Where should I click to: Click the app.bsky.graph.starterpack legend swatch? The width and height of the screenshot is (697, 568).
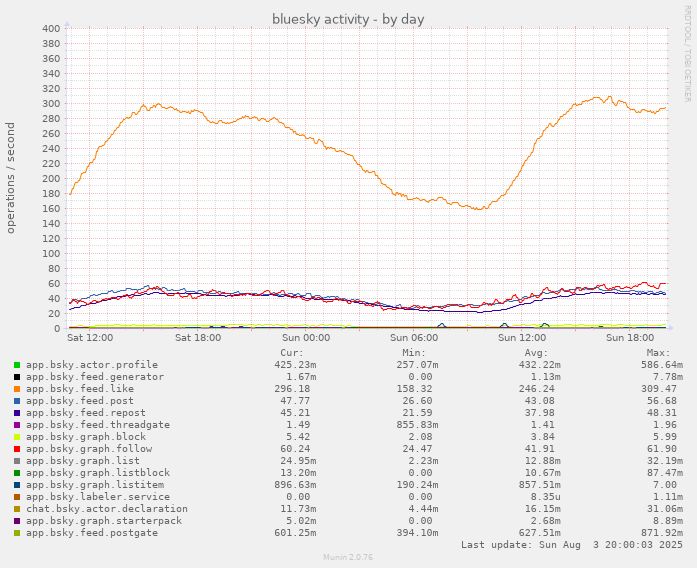(x=17, y=521)
